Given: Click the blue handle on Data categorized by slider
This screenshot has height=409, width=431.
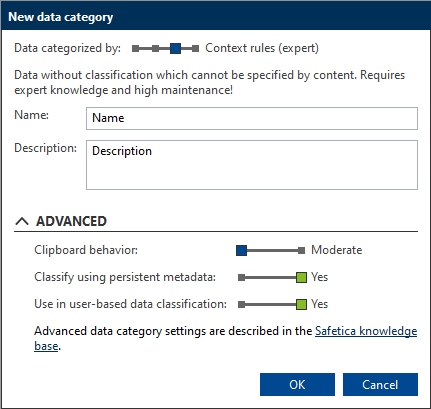Looking at the screenshot, I should point(175,49).
